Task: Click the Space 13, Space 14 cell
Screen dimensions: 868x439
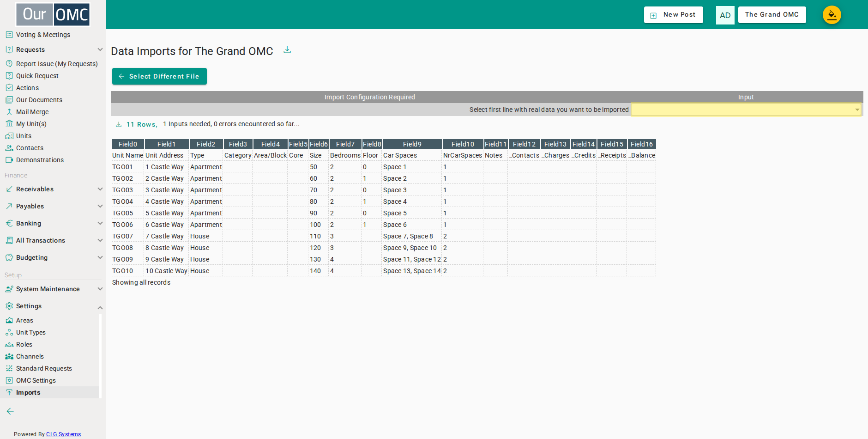Action: pyautogui.click(x=412, y=271)
